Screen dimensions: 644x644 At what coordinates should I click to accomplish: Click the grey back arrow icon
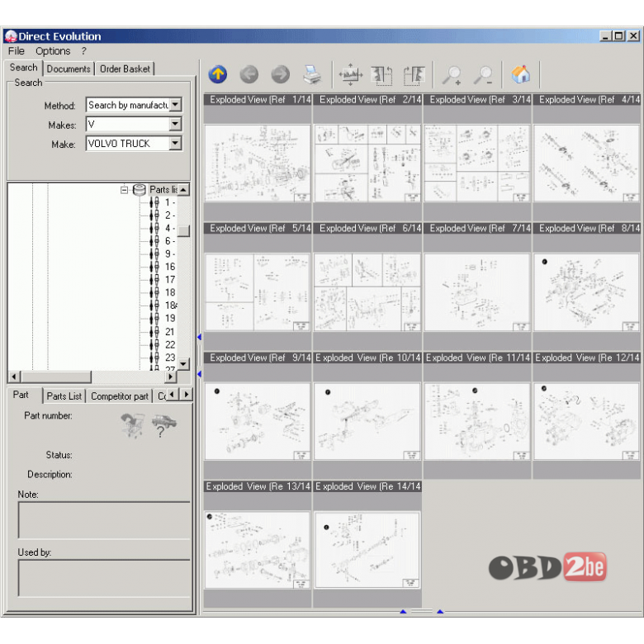[249, 75]
